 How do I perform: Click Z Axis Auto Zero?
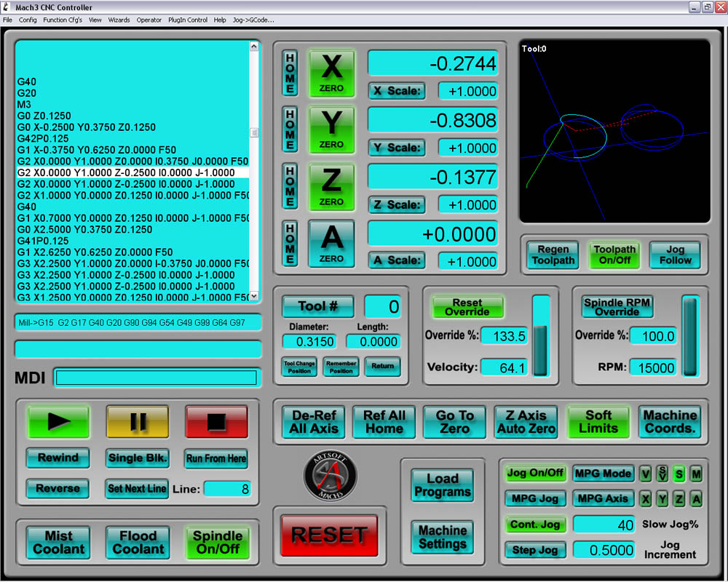(x=526, y=421)
